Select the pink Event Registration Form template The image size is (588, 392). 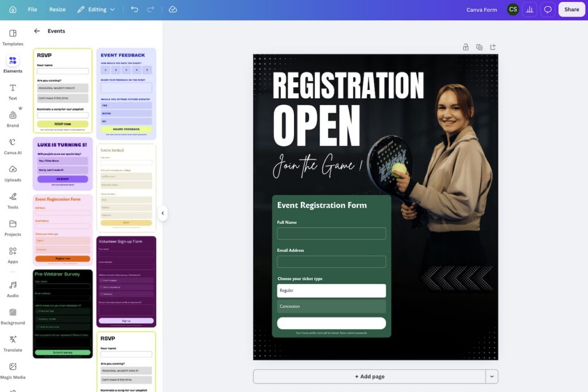pyautogui.click(x=63, y=230)
